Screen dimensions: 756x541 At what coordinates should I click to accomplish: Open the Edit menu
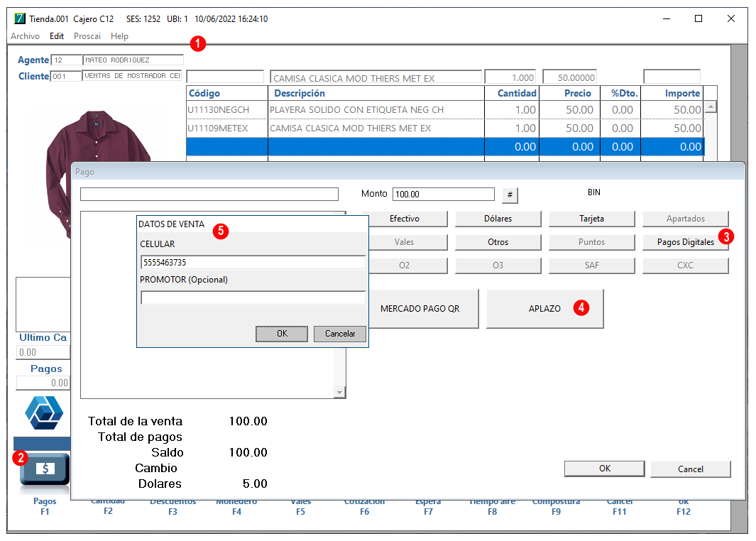click(x=56, y=36)
